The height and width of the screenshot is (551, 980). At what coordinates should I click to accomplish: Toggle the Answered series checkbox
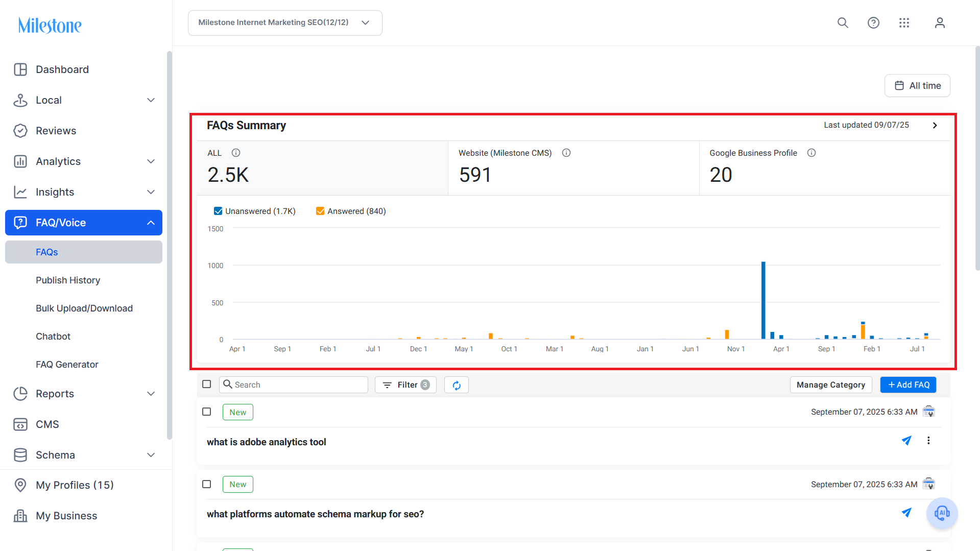click(x=320, y=211)
